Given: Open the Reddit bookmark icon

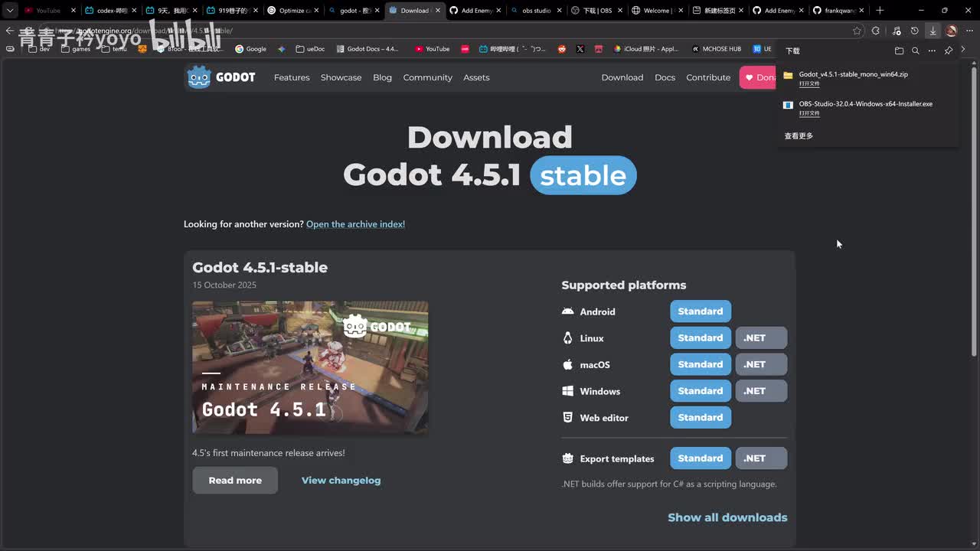Looking at the screenshot, I should click(x=562, y=49).
